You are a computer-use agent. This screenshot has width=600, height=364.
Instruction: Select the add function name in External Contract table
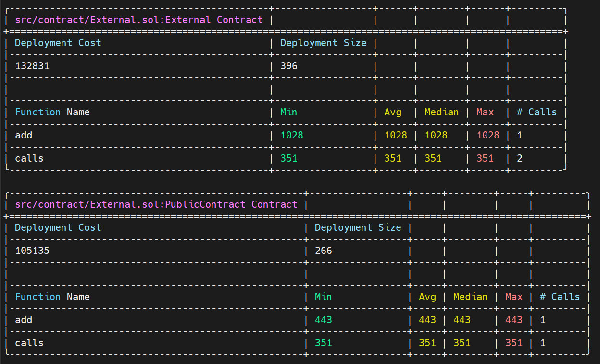pyautogui.click(x=24, y=135)
